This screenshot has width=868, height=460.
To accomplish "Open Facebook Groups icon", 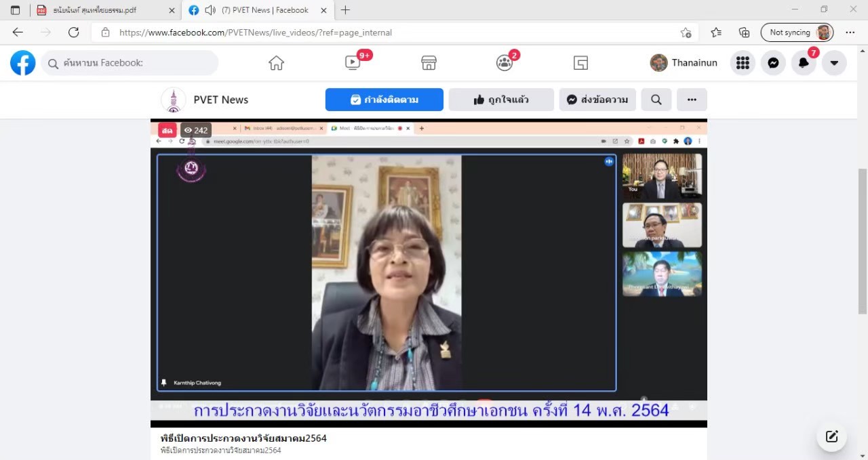I will click(x=505, y=63).
